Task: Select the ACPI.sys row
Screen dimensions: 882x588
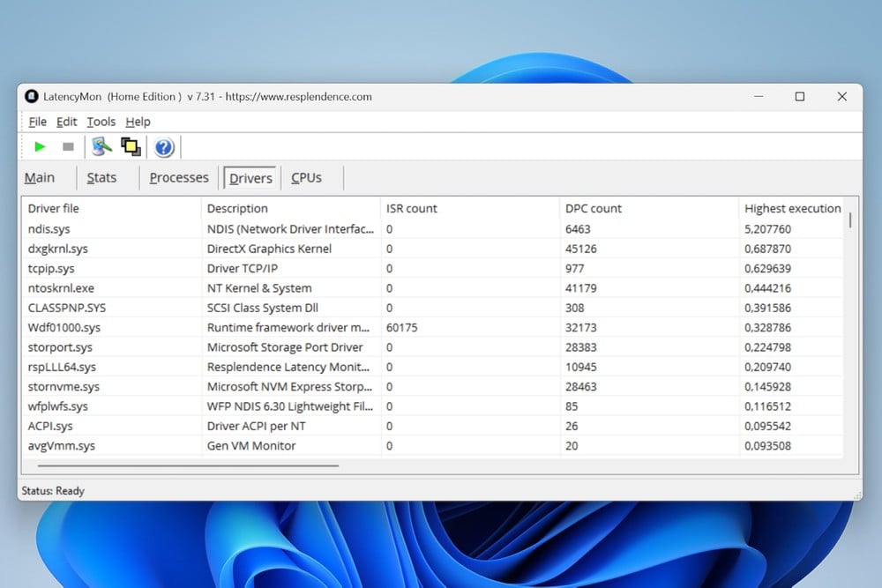Action: 433,426
